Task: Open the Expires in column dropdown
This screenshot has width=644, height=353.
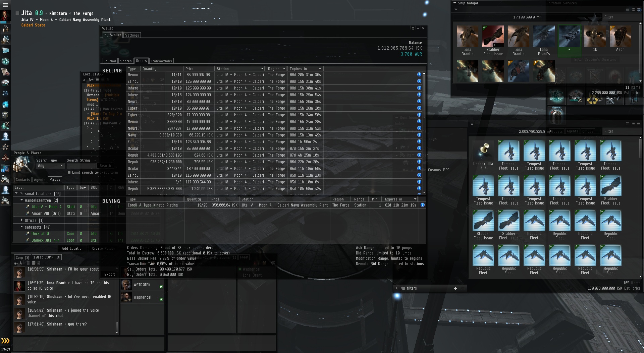Action: [x=320, y=69]
